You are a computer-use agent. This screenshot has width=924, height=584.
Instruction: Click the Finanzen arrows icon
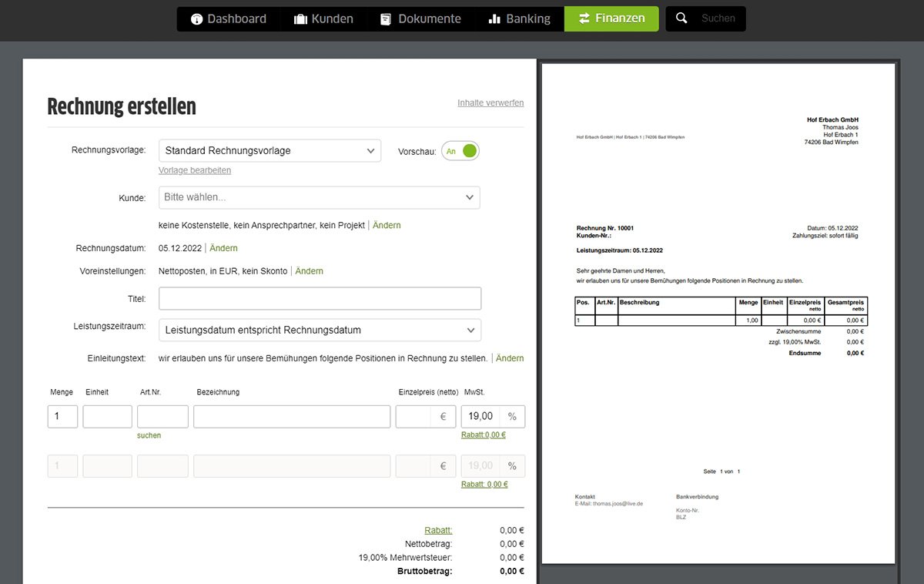(x=584, y=18)
